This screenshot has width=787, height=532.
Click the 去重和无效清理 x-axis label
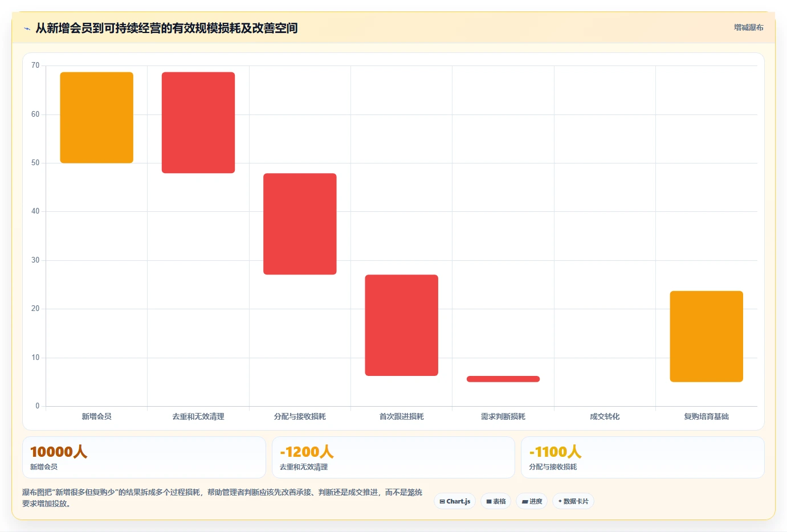[198, 417]
